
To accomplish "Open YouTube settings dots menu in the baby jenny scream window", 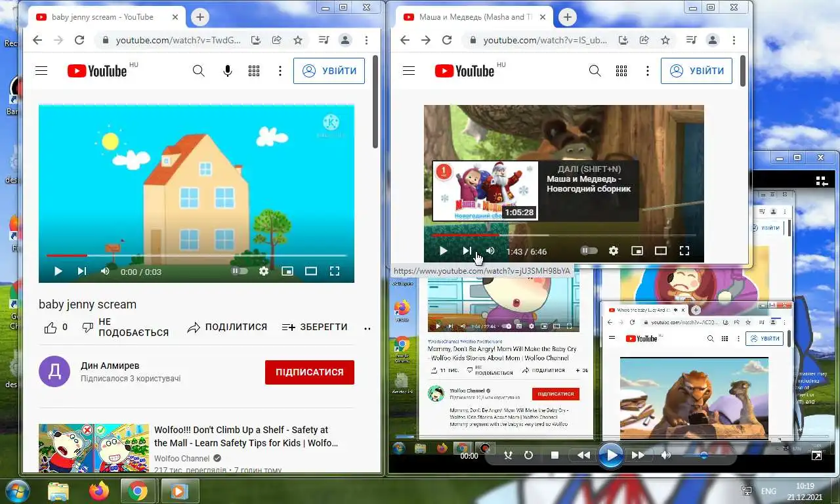I will coord(280,71).
